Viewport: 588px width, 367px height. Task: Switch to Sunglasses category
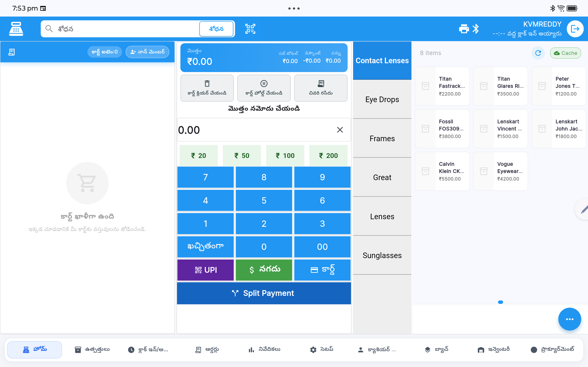coord(382,255)
